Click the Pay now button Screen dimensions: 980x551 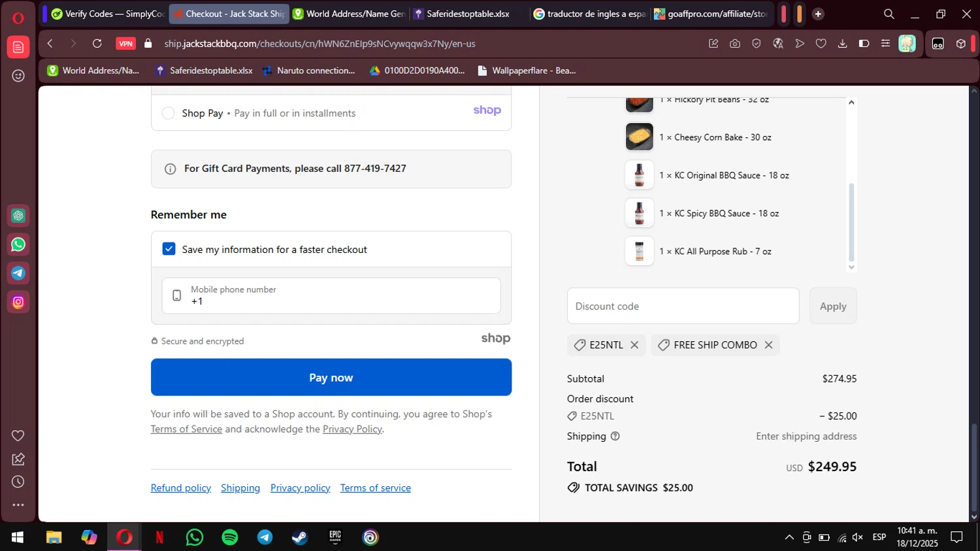click(x=331, y=377)
